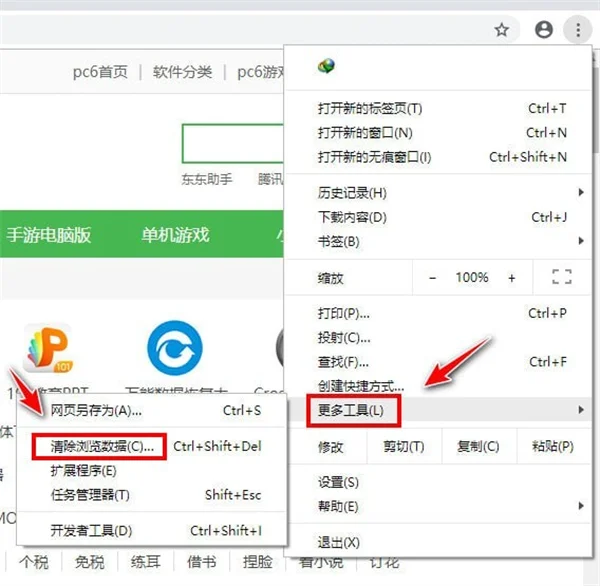Click the 东东助手 link below search
The height and width of the screenshot is (586, 600).
(207, 179)
